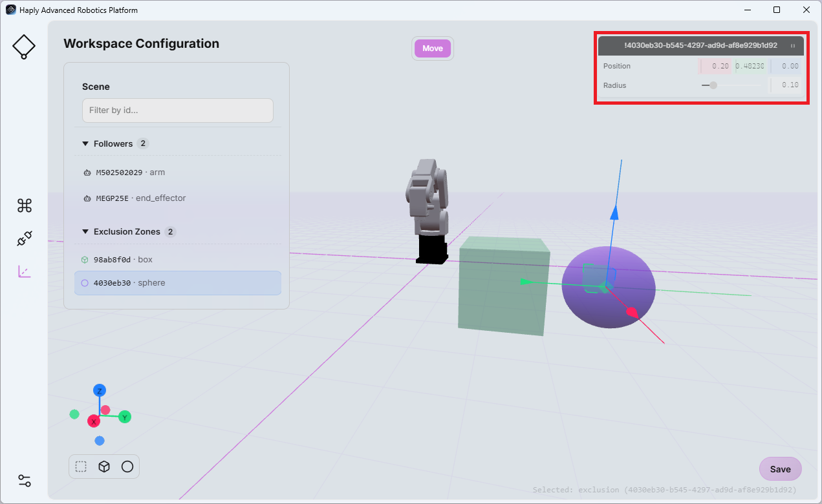Toggle the Move mode button
Screen dimensions: 822x504
433,48
